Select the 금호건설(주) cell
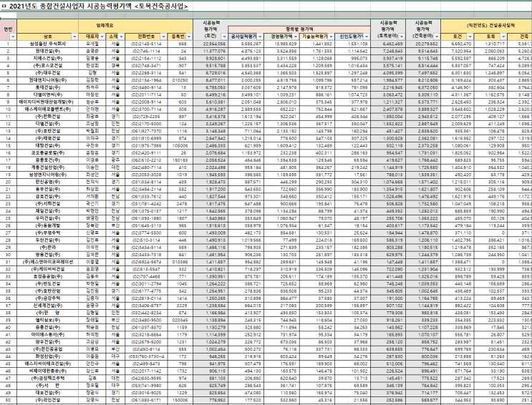Viewport: 532px width, 405px height. (47, 196)
